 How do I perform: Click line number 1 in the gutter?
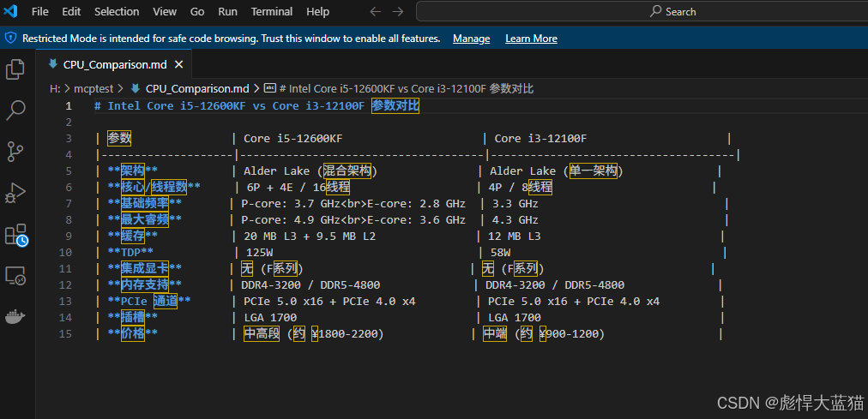pos(69,105)
